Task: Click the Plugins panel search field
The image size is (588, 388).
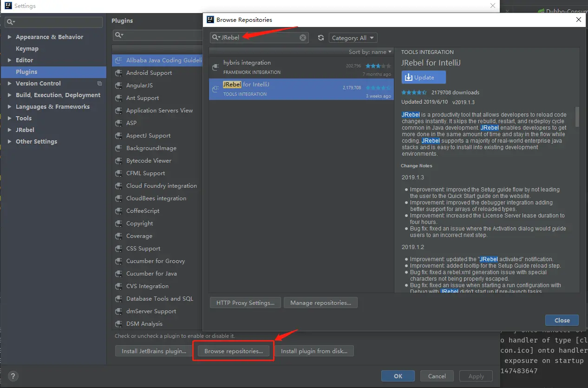Action: (x=157, y=35)
